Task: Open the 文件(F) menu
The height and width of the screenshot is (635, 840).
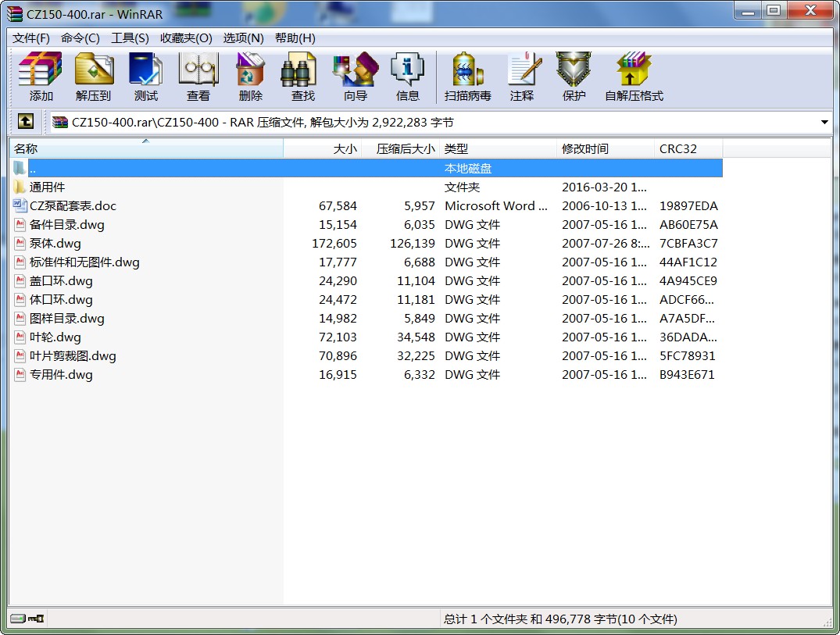Action: pyautogui.click(x=31, y=38)
